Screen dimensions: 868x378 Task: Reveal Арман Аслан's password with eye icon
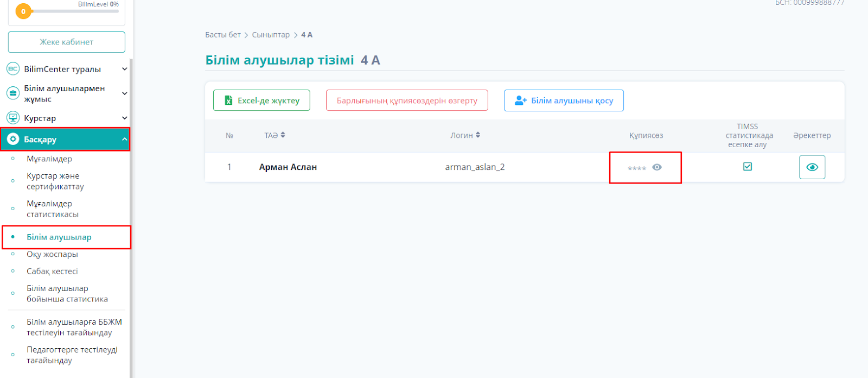point(657,167)
